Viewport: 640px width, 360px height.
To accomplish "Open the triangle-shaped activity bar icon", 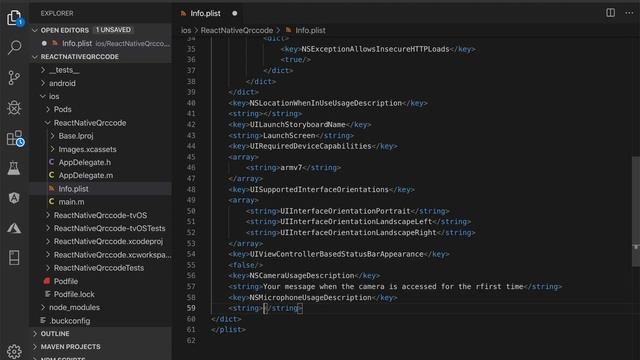I will point(14,228).
